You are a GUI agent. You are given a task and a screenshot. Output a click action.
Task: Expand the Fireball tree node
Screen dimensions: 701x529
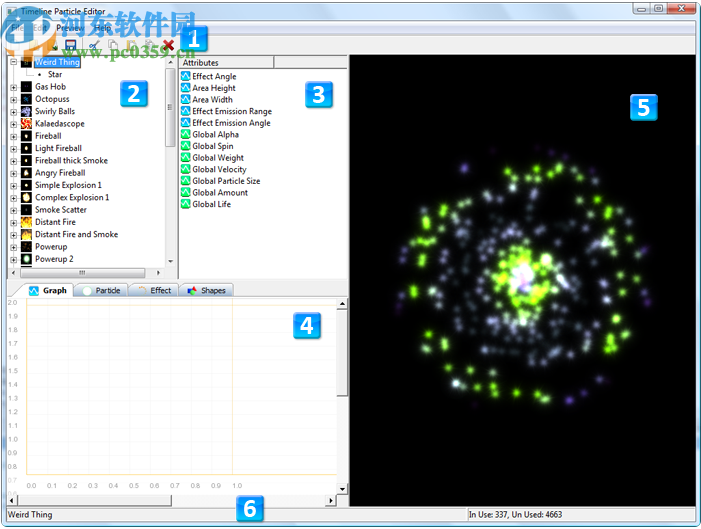(14, 136)
